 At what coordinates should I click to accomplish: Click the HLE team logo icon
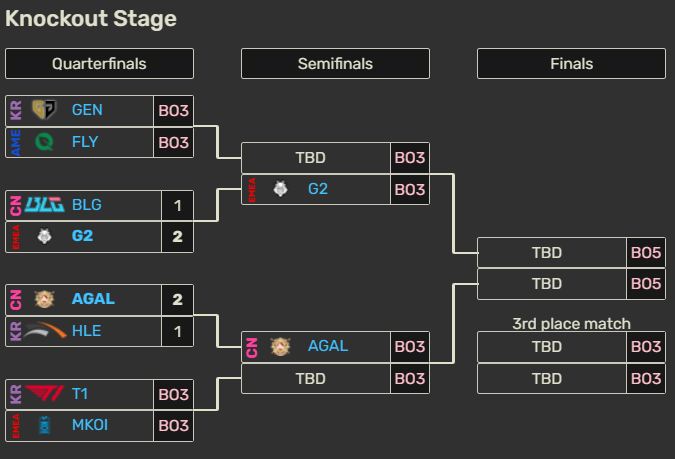[x=45, y=331]
